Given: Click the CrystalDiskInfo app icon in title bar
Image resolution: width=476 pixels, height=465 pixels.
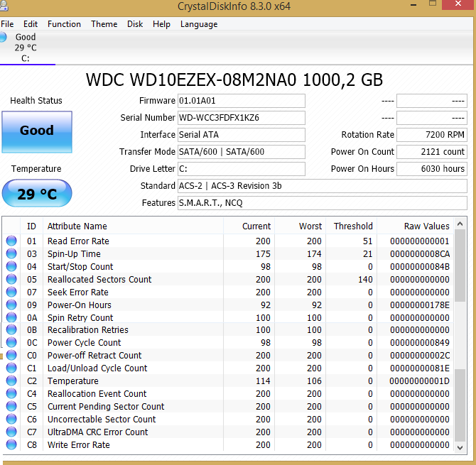Looking at the screenshot, I should [x=4, y=6].
